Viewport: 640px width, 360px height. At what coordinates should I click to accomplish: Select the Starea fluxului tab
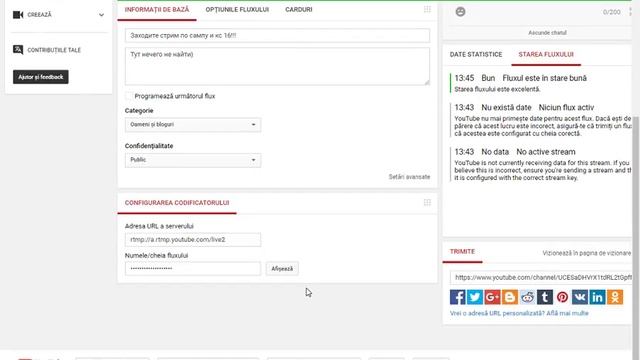[x=546, y=54]
